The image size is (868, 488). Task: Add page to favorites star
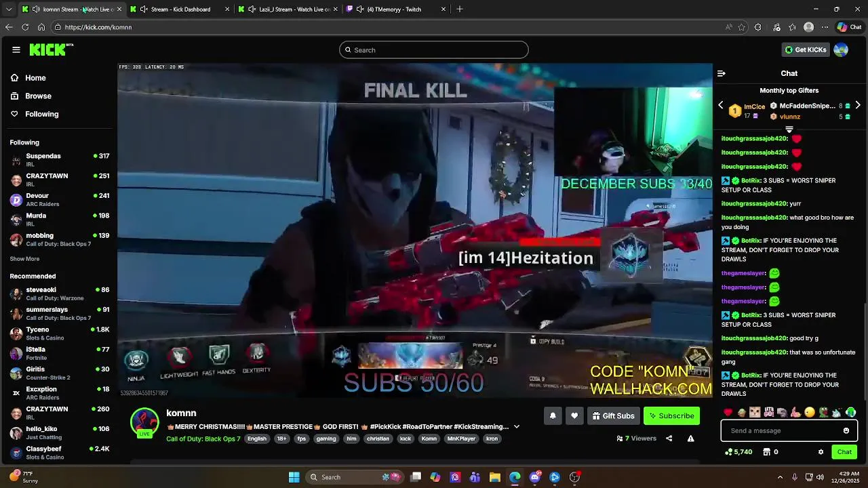pos(742,27)
